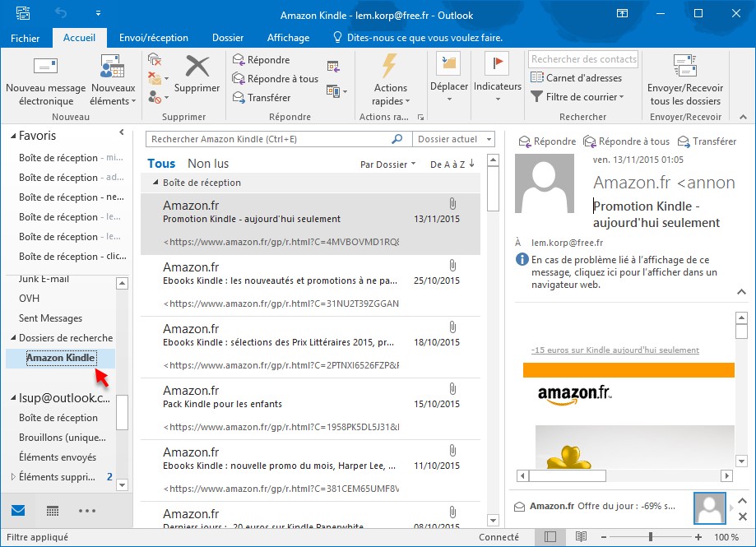This screenshot has height=547, width=756.
Task: Expand the Par Dossier arrangement dropdown
Action: (387, 165)
